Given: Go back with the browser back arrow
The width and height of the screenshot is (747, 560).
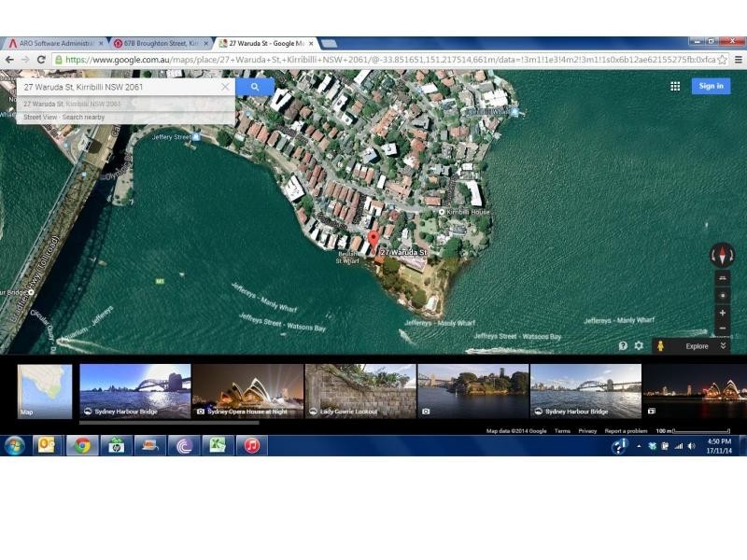Looking at the screenshot, I should [x=9, y=60].
